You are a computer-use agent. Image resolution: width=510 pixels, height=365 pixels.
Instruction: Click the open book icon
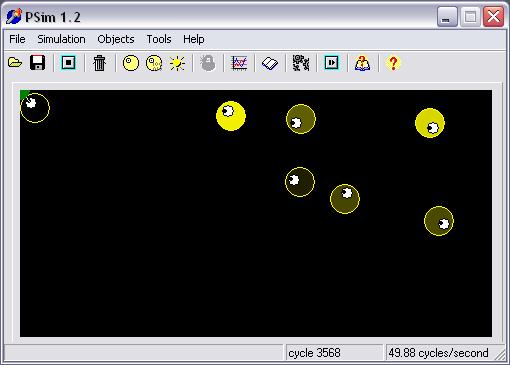(x=270, y=63)
